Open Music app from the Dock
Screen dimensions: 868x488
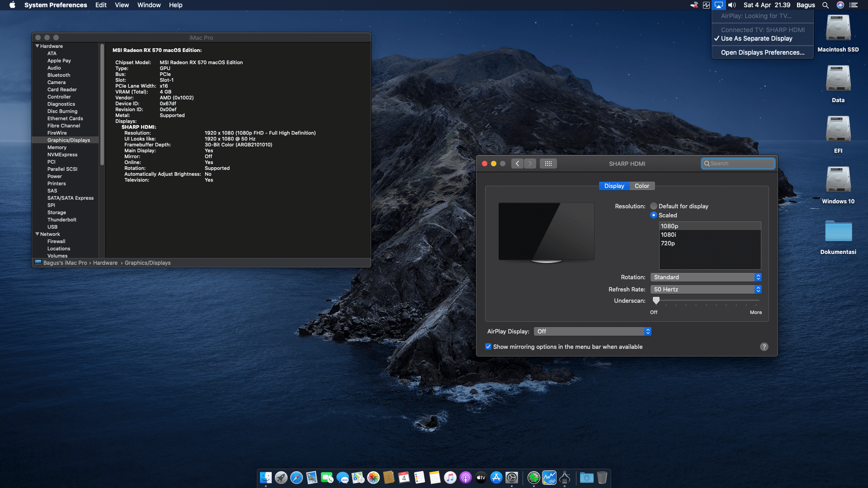450,478
